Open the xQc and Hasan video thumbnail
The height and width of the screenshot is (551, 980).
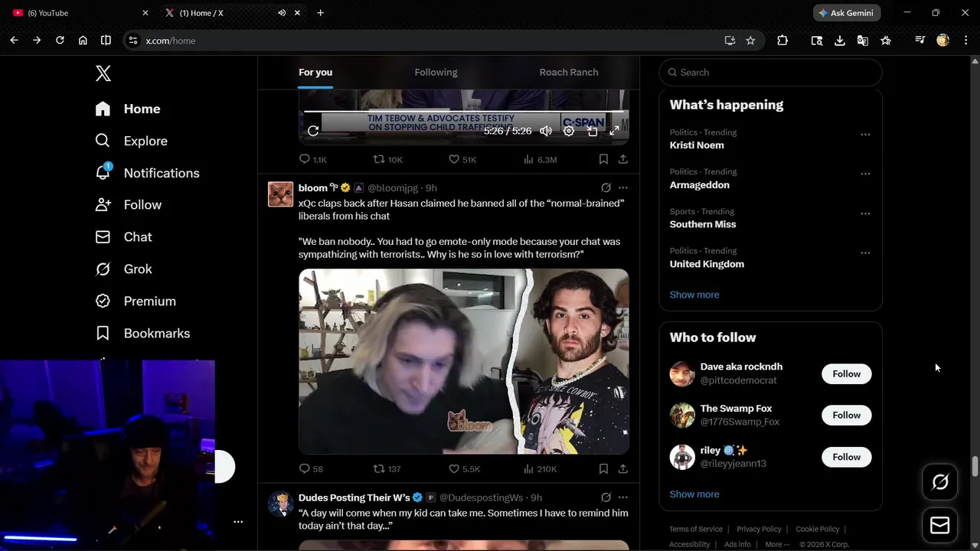tap(464, 361)
